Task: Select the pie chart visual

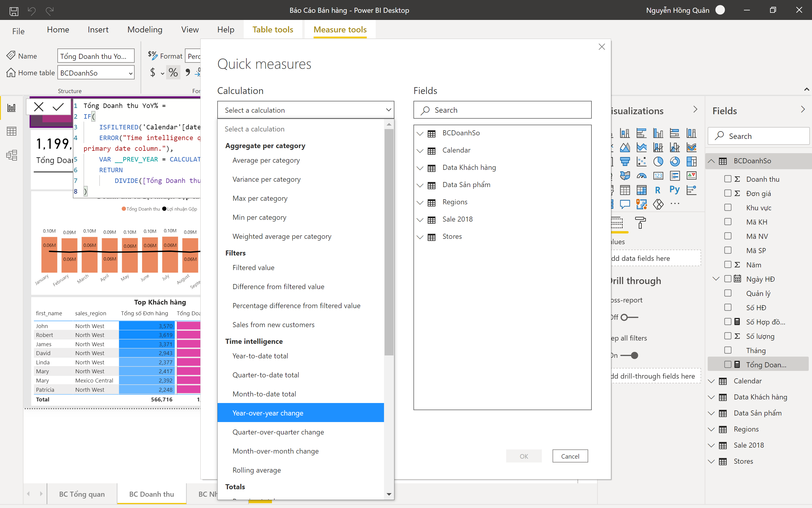Action: pyautogui.click(x=658, y=162)
